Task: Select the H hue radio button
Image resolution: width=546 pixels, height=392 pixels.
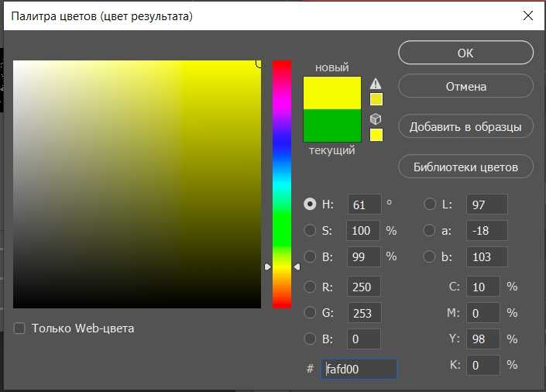Action: 310,204
